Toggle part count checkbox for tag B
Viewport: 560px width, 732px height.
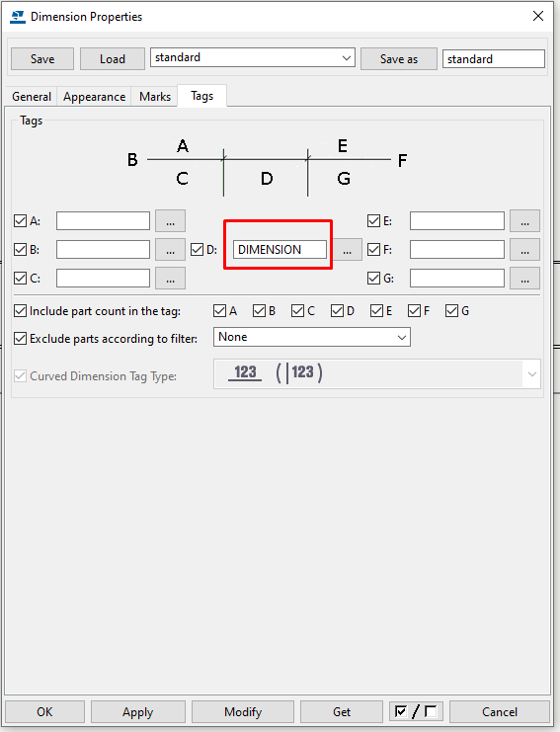tap(259, 311)
